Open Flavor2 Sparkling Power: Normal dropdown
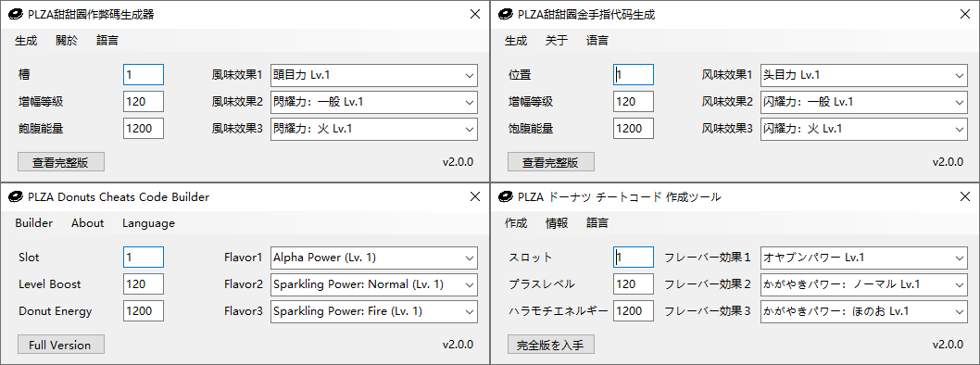 click(x=373, y=284)
